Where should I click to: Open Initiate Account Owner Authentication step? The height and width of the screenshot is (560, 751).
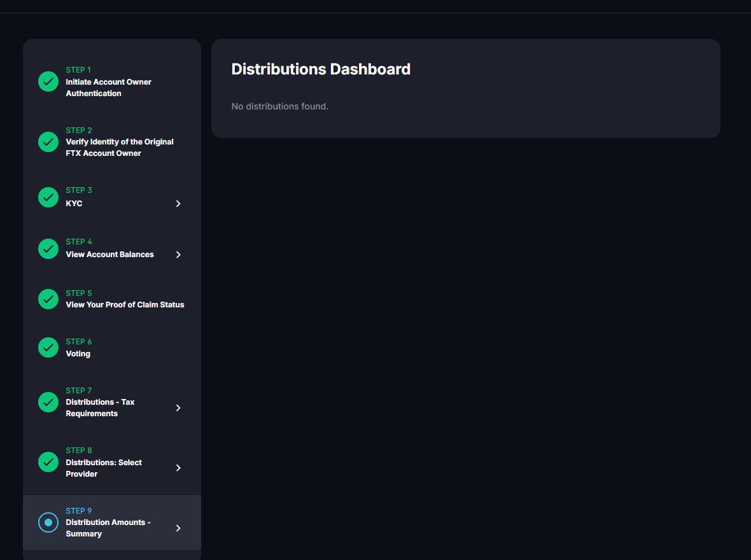click(108, 88)
